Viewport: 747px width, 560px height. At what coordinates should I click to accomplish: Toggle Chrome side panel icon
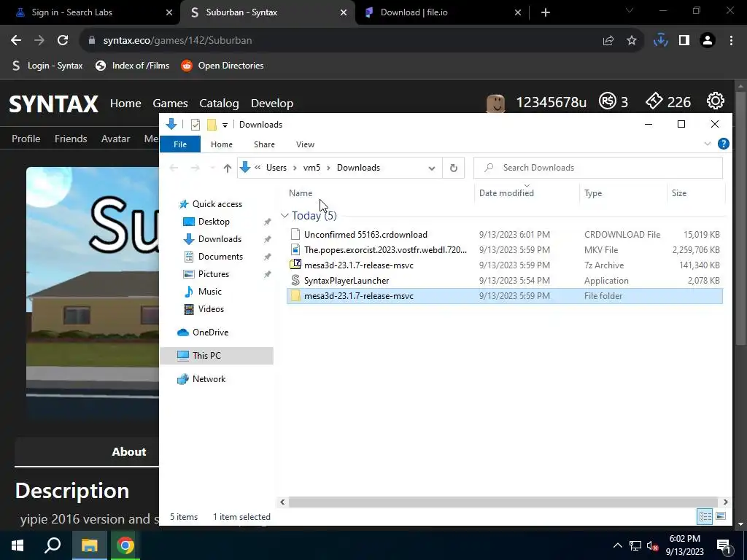684,41
